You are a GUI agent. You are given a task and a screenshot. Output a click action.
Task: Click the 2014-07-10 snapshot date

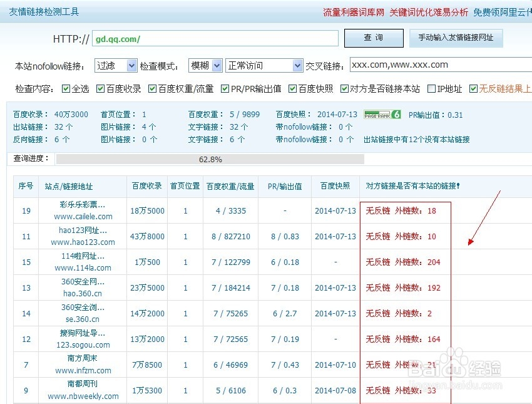pos(335,365)
